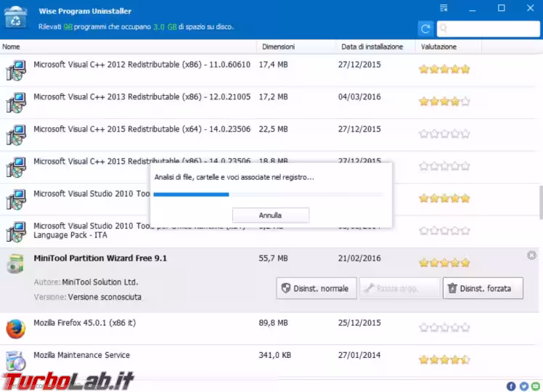
Task: Sort by the Nome column header
Action: (x=11, y=46)
